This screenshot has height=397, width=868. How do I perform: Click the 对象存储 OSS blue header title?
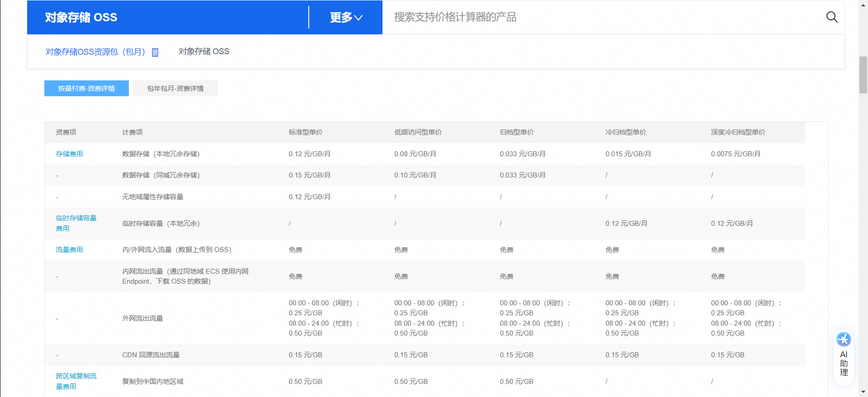[x=81, y=17]
